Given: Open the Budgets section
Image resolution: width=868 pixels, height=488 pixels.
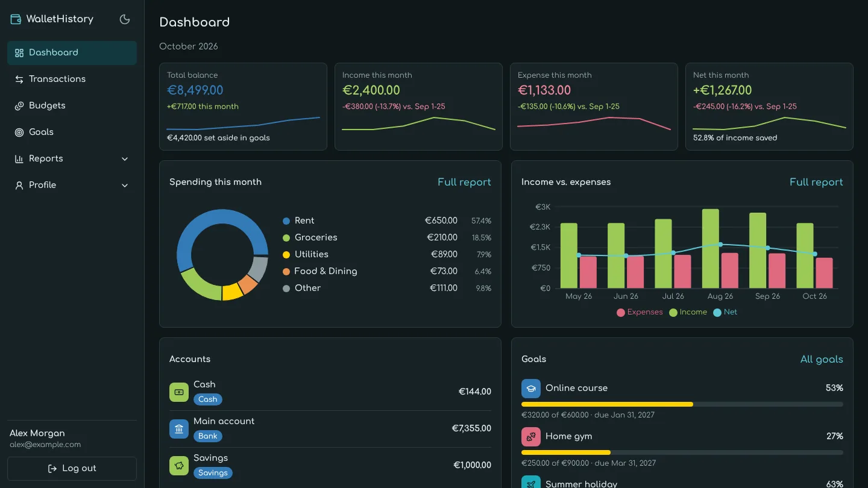Looking at the screenshot, I should (x=72, y=106).
